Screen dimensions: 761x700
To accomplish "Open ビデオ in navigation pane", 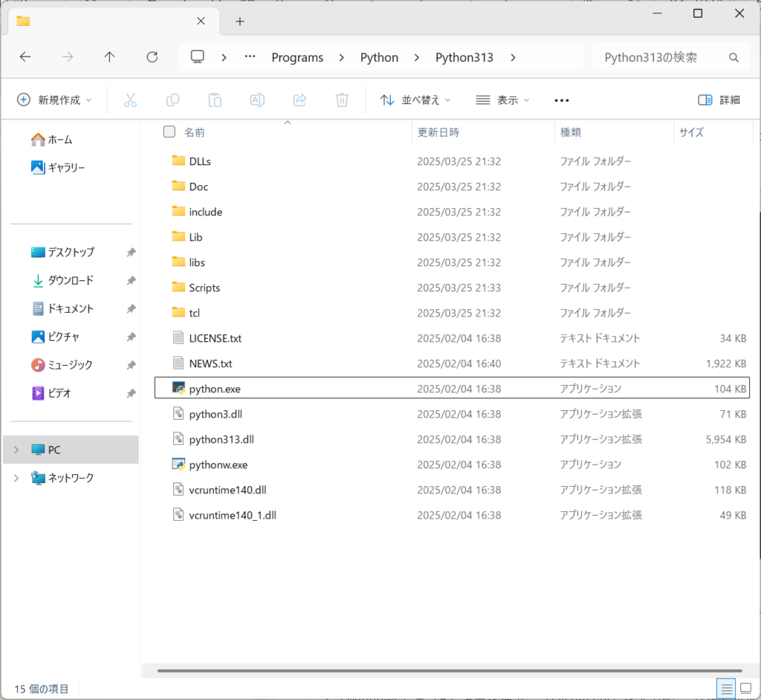I will click(x=51, y=393).
